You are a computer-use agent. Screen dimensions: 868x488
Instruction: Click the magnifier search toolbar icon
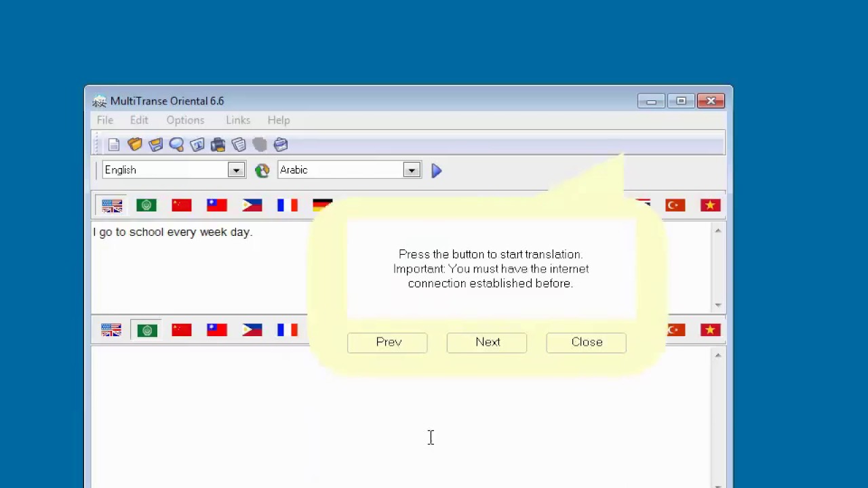click(176, 144)
